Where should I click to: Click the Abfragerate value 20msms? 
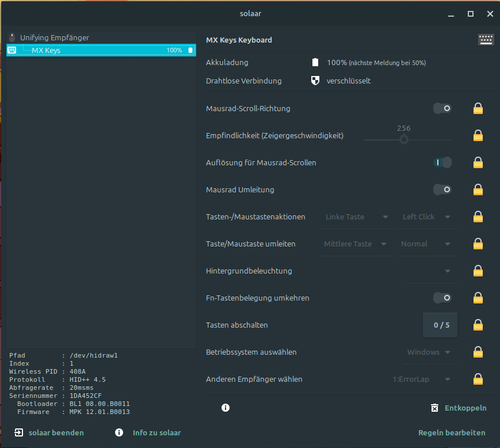[x=81, y=388]
